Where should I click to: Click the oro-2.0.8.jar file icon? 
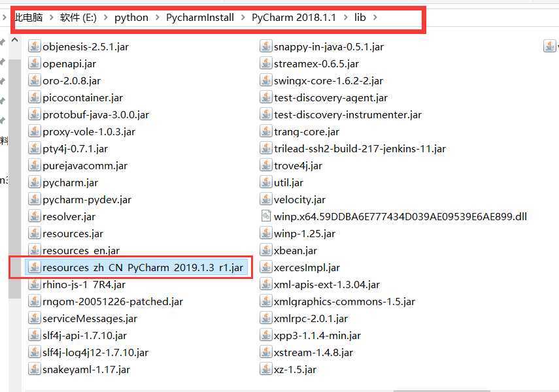pos(34,80)
